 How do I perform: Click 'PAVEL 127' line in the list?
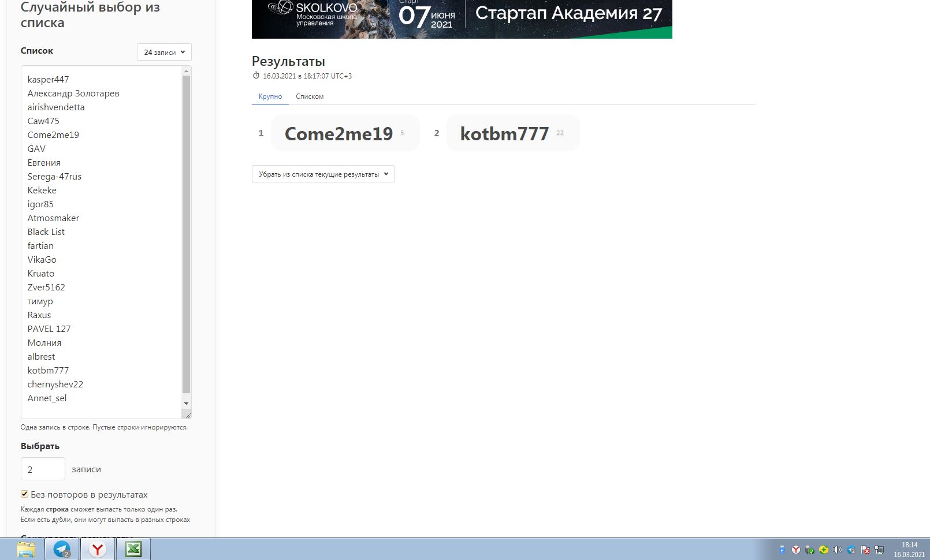pyautogui.click(x=49, y=329)
